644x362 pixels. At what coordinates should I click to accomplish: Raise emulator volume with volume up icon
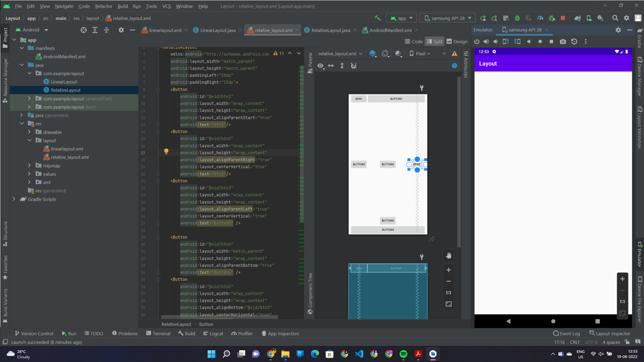[486, 42]
